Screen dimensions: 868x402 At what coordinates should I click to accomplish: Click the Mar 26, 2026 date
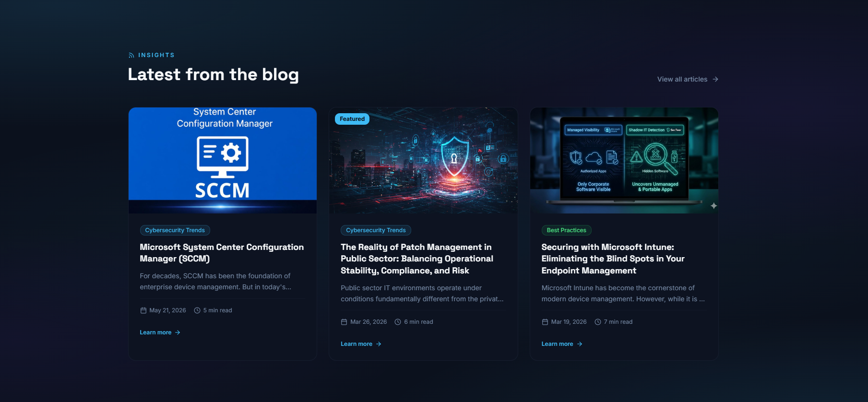(369, 322)
